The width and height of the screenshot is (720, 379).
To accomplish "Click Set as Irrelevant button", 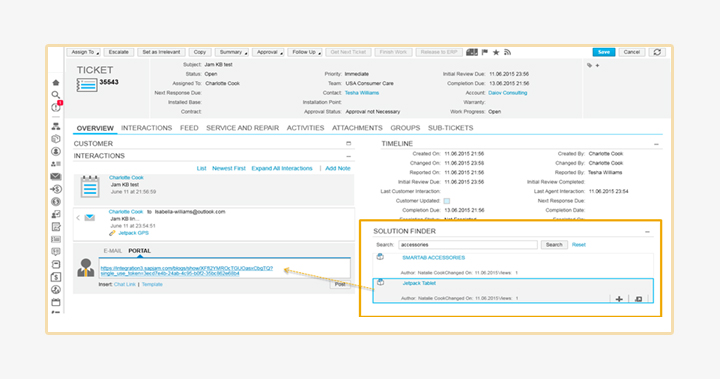I will click(161, 52).
